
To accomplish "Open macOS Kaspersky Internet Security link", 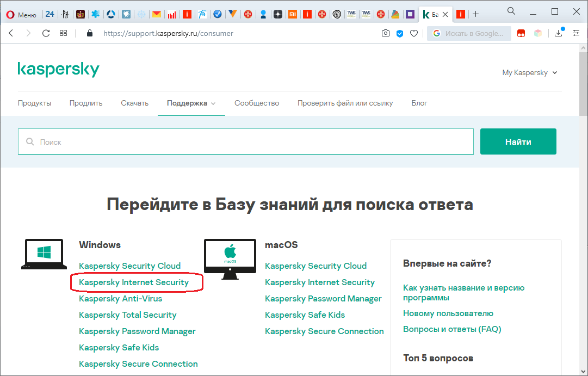I will coord(320,282).
